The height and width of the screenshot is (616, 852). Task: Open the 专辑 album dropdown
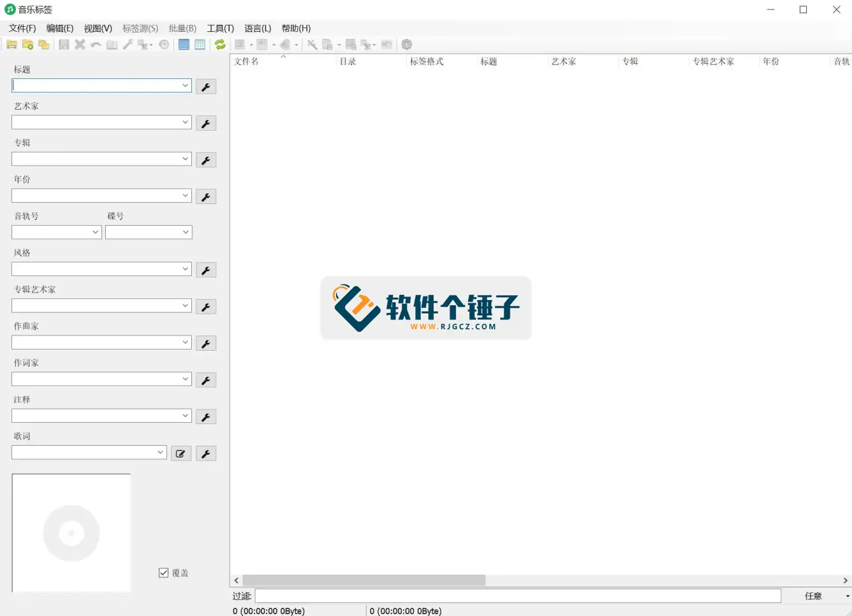(185, 159)
